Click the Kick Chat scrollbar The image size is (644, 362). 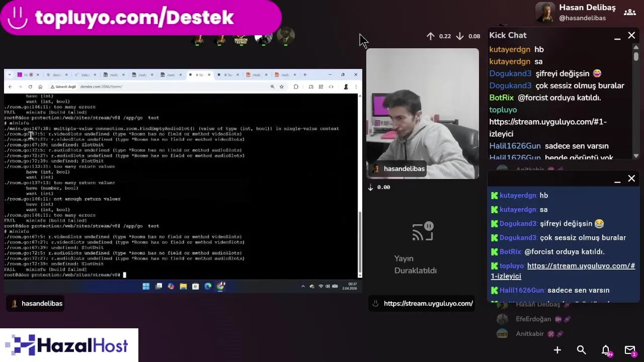coord(636,56)
